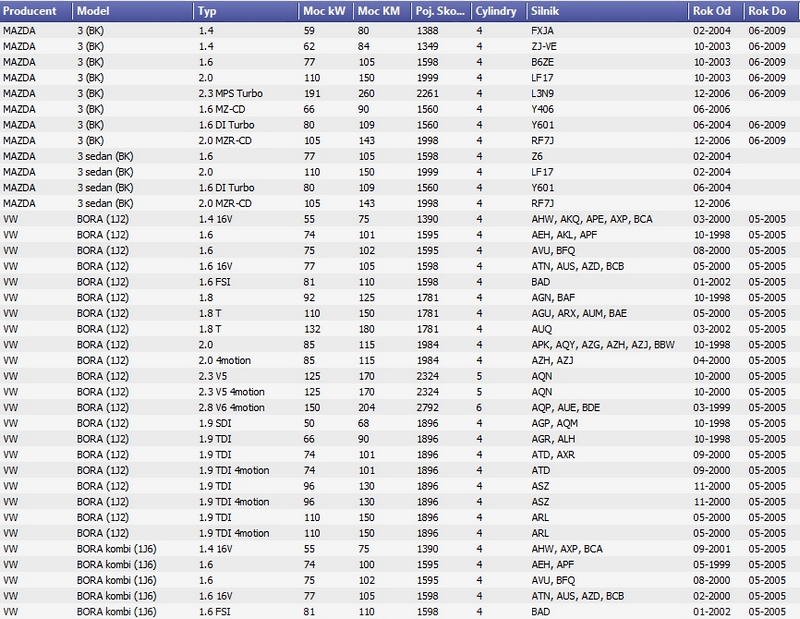This screenshot has height=619, width=800.
Task: Select engine code ZJ-VE cell
Action: (x=544, y=46)
